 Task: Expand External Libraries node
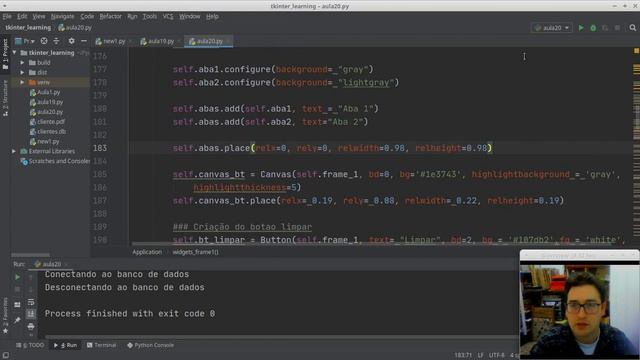coord(14,151)
